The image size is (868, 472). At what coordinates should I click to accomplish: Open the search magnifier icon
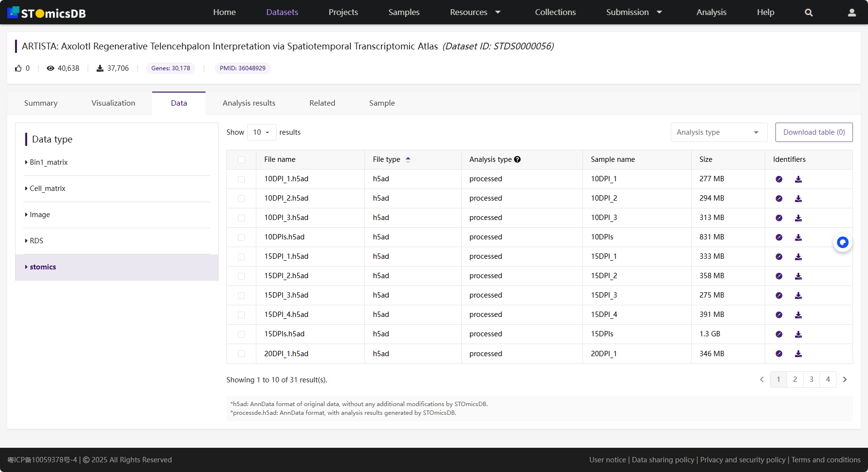[808, 13]
